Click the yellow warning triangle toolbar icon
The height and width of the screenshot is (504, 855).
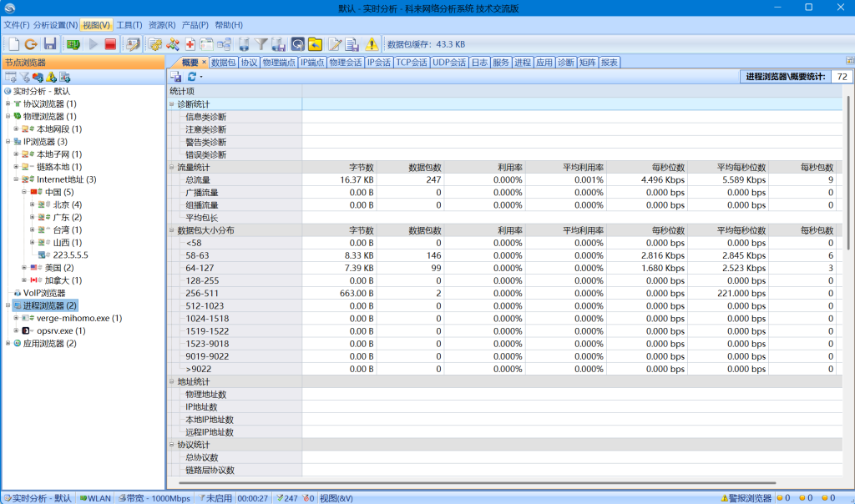coord(372,44)
